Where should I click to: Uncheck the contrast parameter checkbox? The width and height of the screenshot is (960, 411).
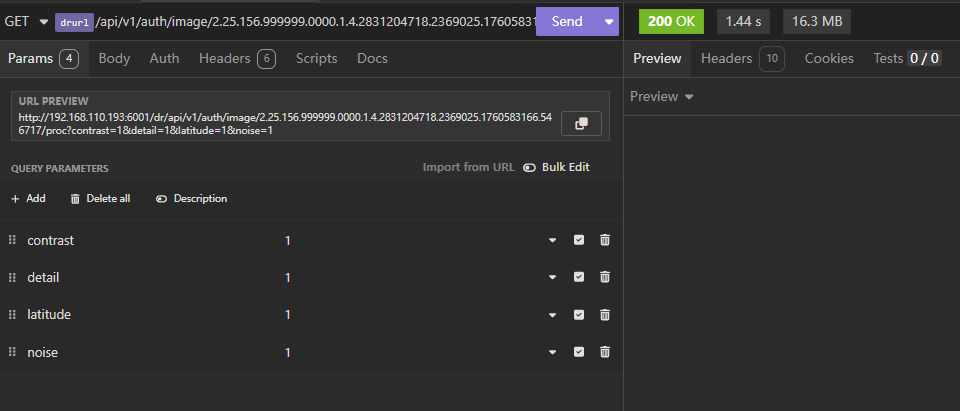pyautogui.click(x=579, y=240)
